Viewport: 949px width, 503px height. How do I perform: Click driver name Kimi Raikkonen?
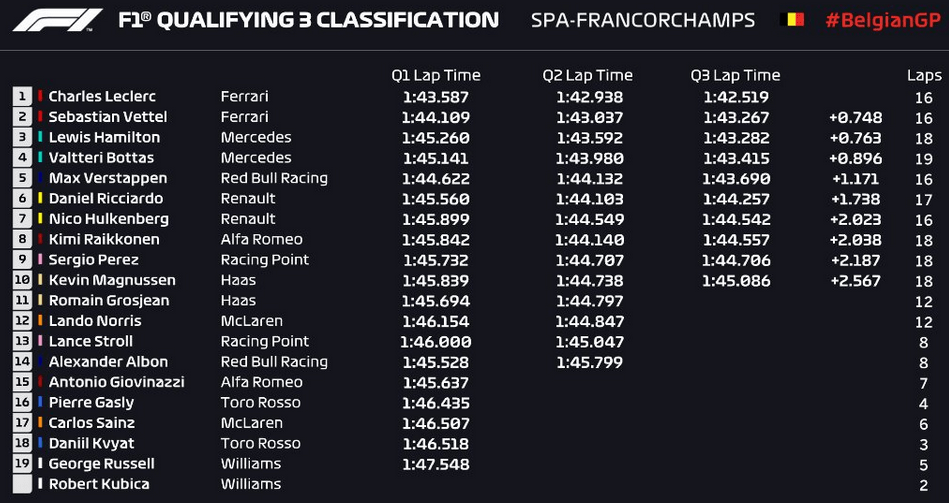104,239
